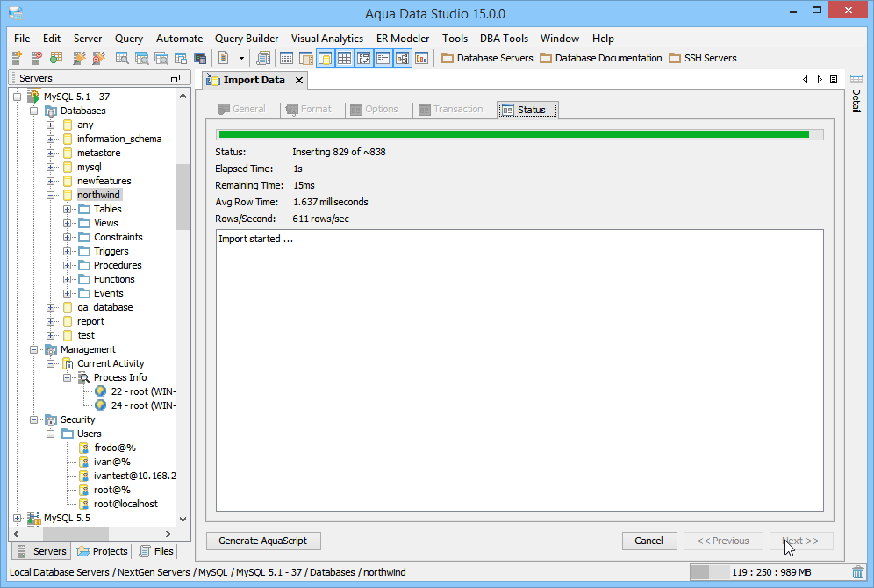Collapse the MySQL 5.1 - 37 server node
Viewport: 874px width, 588px height.
pos(18,97)
